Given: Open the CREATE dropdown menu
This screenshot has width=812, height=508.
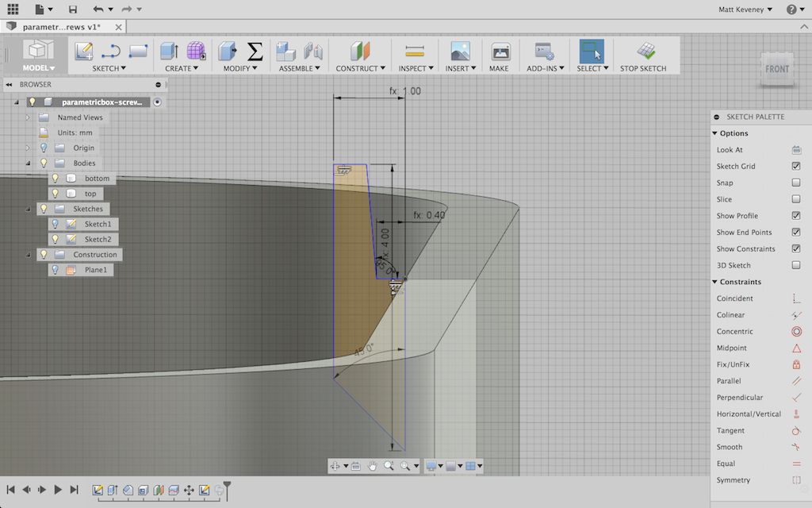Looking at the screenshot, I should pos(181,67).
